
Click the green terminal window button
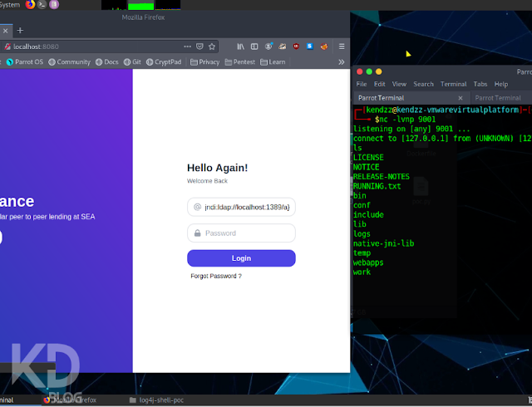pyautogui.click(x=369, y=71)
